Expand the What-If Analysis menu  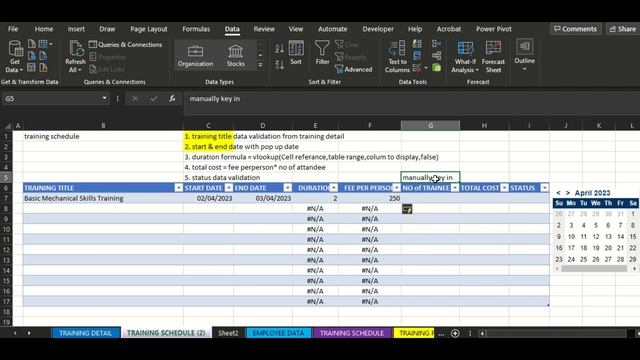(x=465, y=57)
